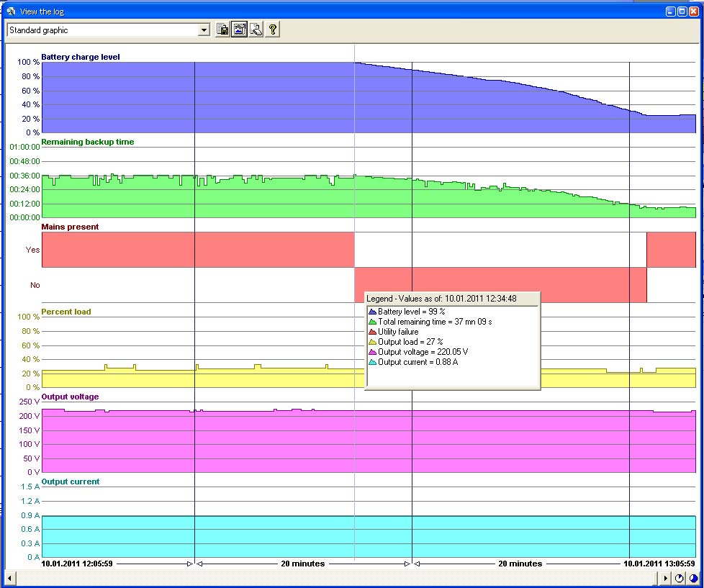
Task: Click the empty clock zoom icon
Action: pyautogui.click(x=680, y=579)
